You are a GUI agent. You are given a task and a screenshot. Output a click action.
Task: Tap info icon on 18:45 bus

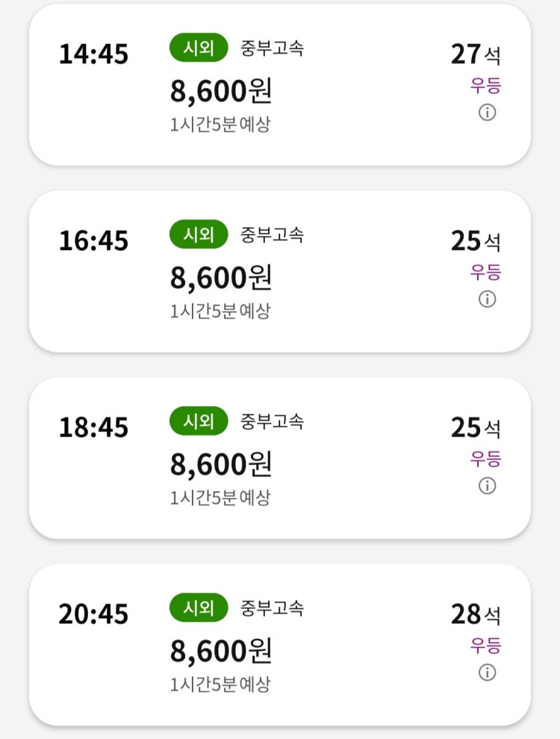point(487,486)
